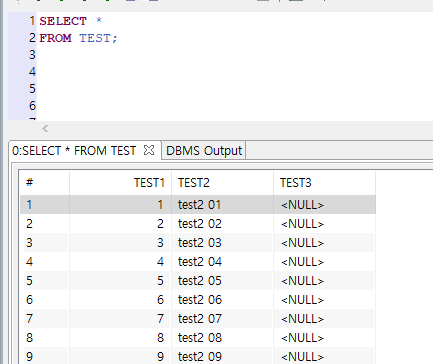Click the # column header
Viewport: 433px width, 364px height.
pyautogui.click(x=45, y=183)
